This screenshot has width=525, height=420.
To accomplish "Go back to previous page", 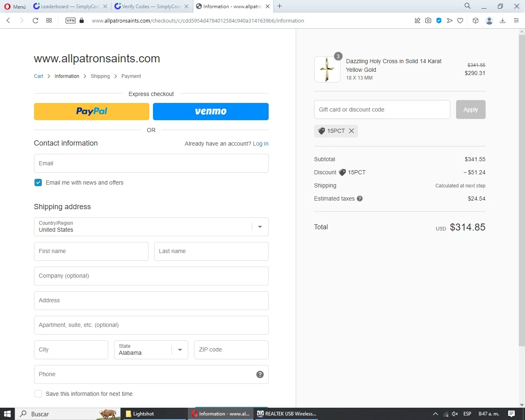I will [x=8, y=21].
